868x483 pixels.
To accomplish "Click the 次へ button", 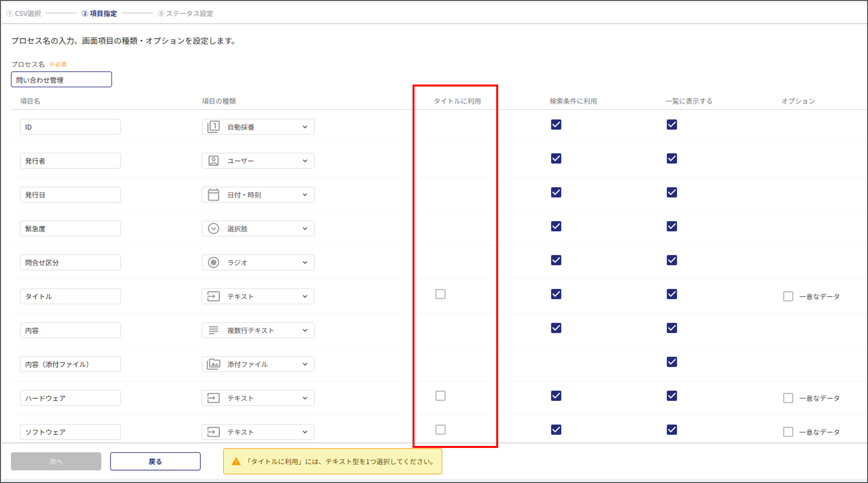I will tap(56, 461).
